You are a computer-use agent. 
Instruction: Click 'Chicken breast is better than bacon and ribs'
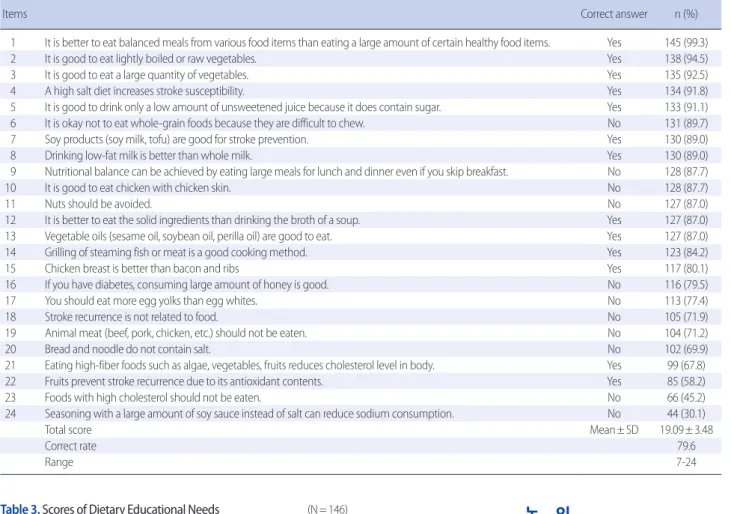pyautogui.click(x=142, y=268)
